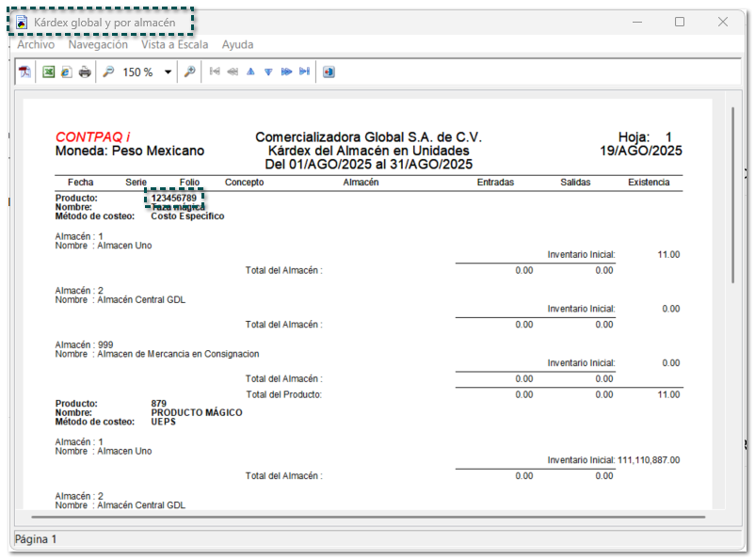This screenshot has height=560, width=755.
Task: Open the Archivo menu
Action: (x=36, y=44)
